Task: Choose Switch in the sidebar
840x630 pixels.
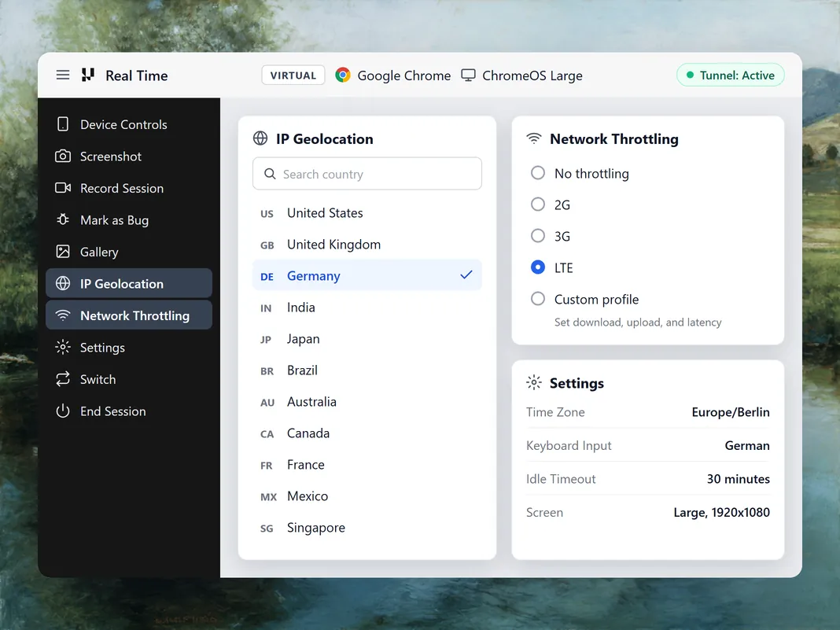Action: [129, 379]
